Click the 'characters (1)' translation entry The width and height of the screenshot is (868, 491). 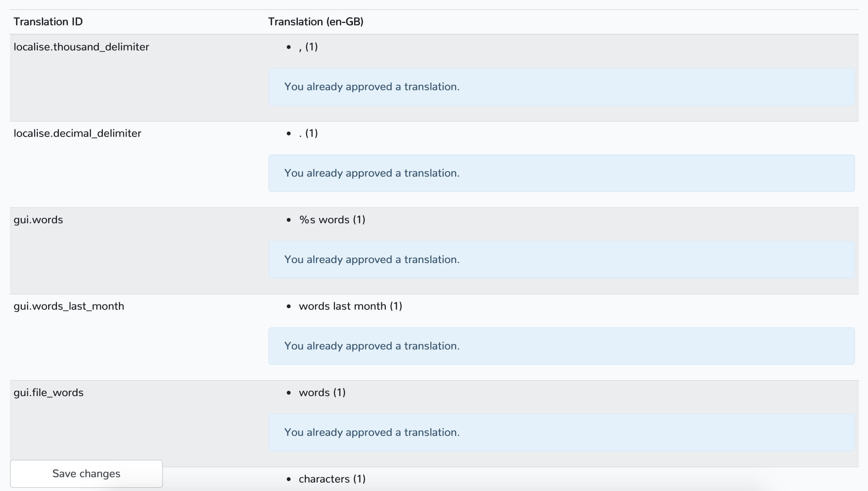(x=332, y=479)
